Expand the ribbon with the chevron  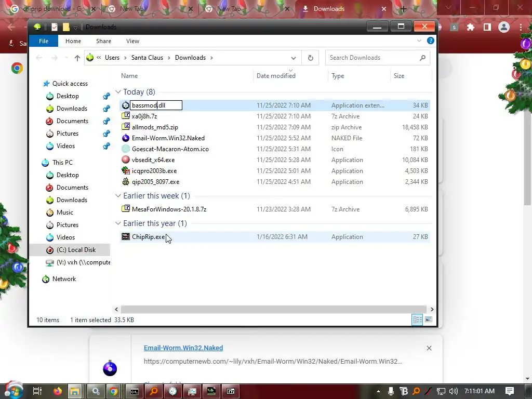click(x=419, y=41)
